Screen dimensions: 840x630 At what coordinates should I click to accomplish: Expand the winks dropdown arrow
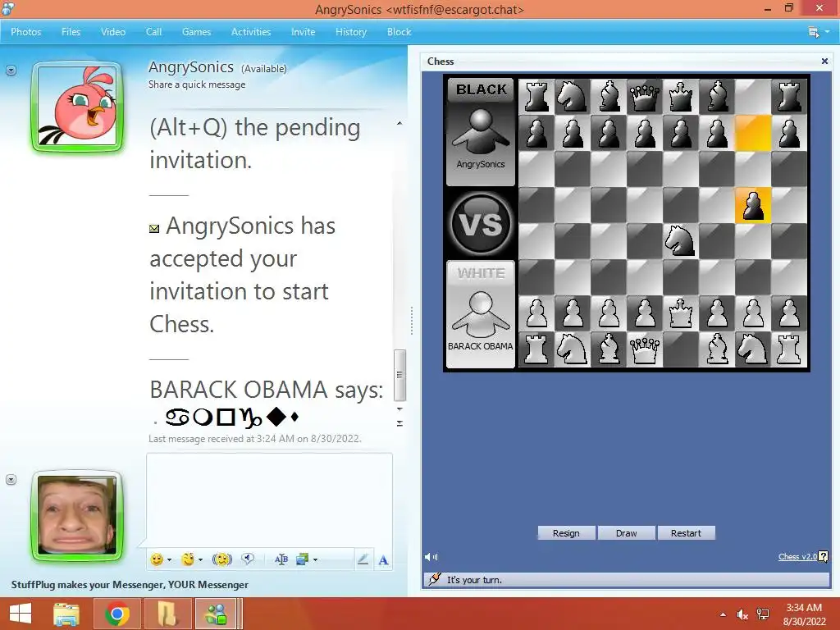[200, 560]
